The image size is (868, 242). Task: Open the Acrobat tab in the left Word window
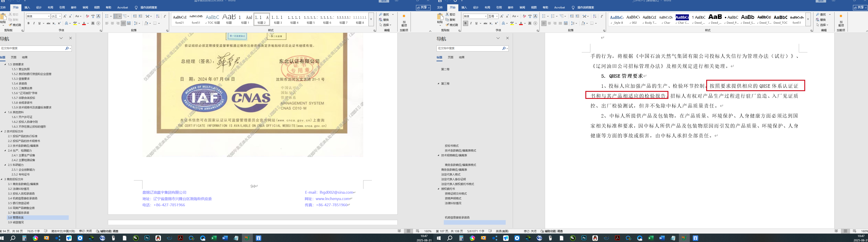123,8
